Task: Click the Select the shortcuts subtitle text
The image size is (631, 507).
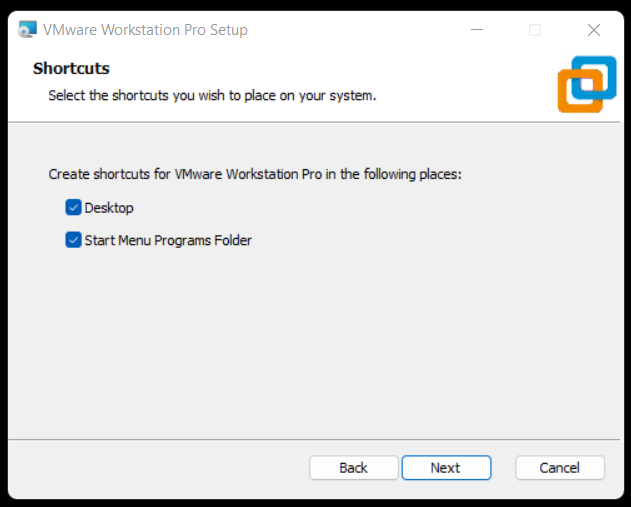Action: pos(212,96)
